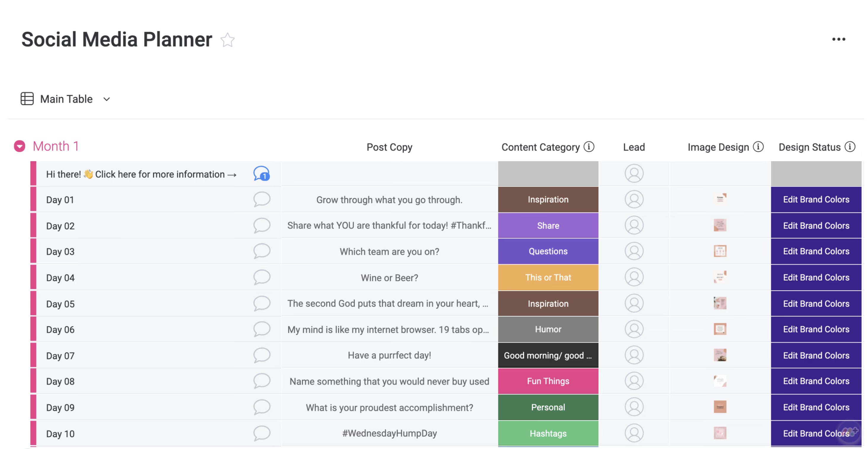Click the Lead profile icon for Day 03

point(634,251)
